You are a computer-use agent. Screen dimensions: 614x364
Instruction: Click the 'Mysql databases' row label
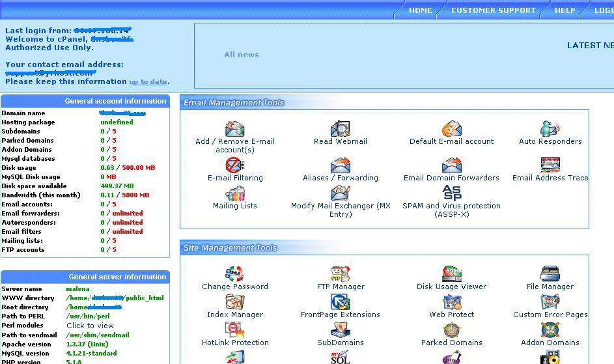click(x=28, y=159)
